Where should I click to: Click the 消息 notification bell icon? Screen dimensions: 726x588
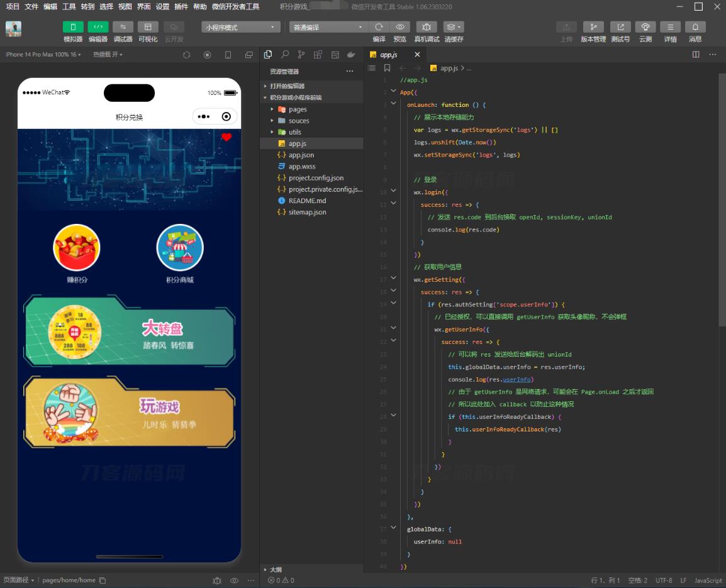tap(695, 27)
